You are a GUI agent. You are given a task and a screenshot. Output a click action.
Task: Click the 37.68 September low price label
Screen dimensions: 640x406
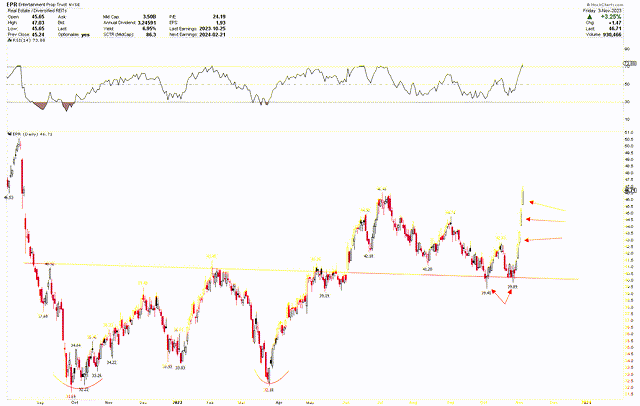point(43,315)
